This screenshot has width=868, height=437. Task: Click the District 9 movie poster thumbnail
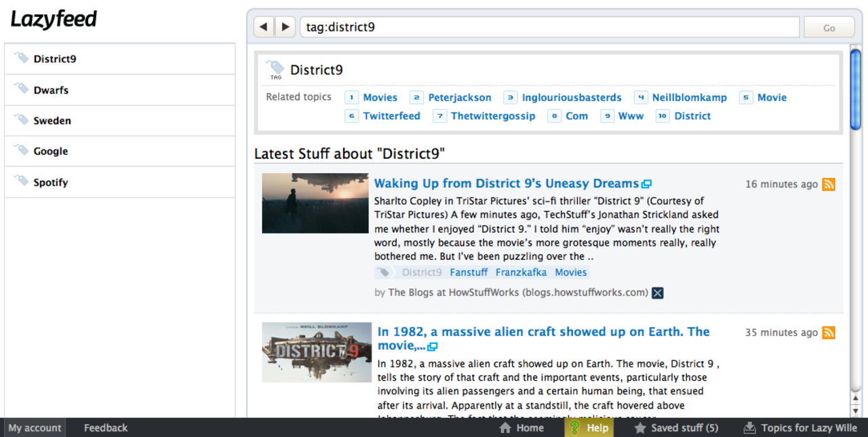317,352
